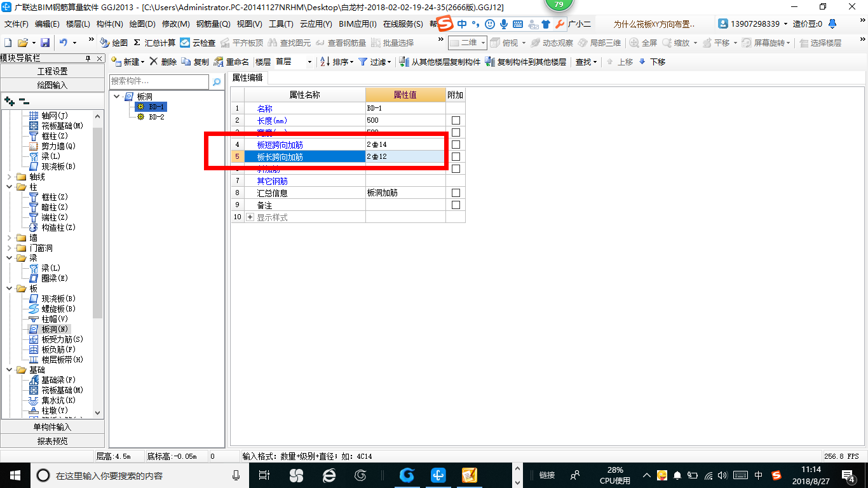Click 复制 copy button
Screen dimensions: 868x488
pyautogui.click(x=195, y=62)
